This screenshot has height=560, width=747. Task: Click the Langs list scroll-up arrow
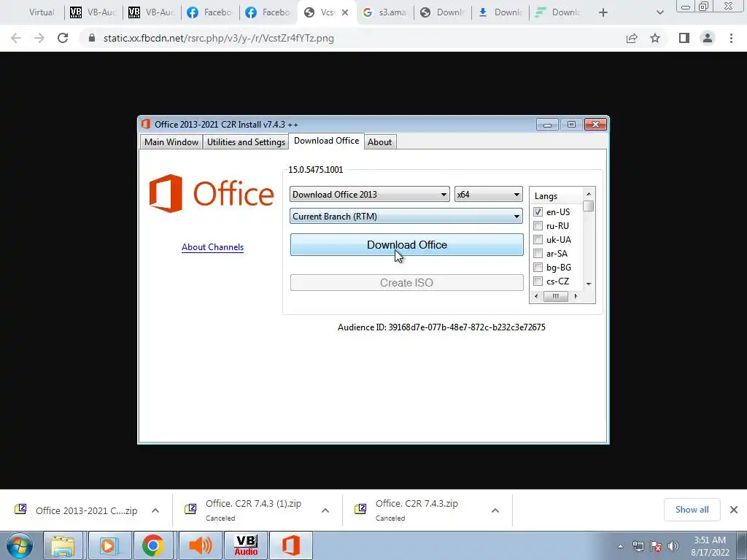pyautogui.click(x=589, y=194)
